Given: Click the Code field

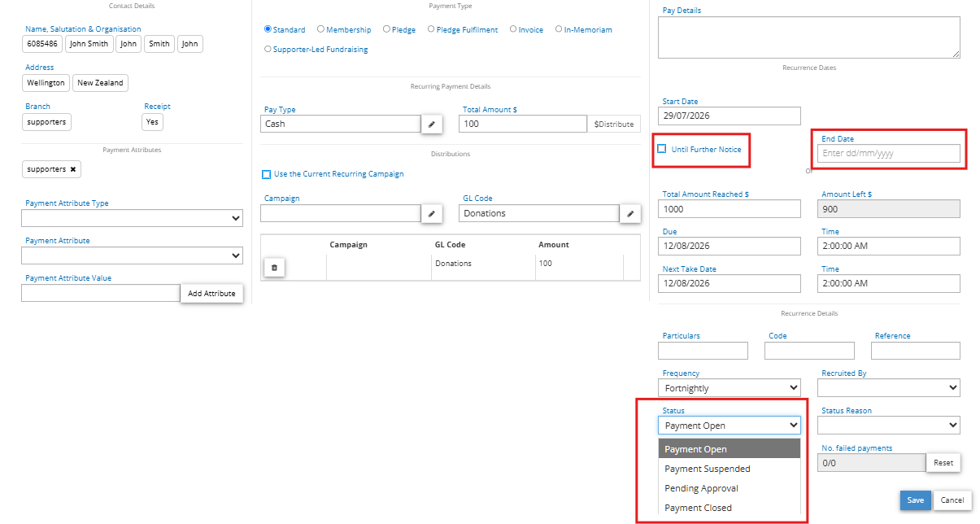Looking at the screenshot, I should (809, 351).
